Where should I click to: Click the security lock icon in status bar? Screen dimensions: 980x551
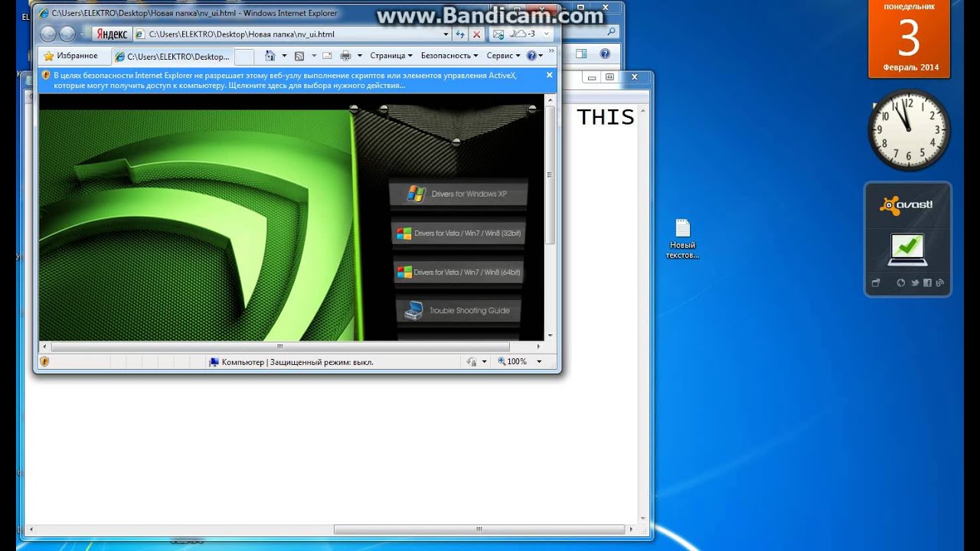(472, 362)
